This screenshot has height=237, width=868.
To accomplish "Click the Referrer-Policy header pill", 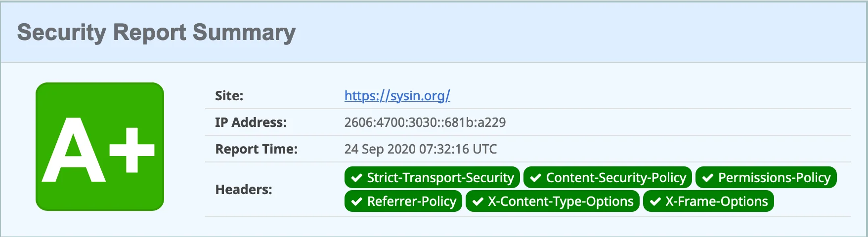I will click(x=403, y=201).
